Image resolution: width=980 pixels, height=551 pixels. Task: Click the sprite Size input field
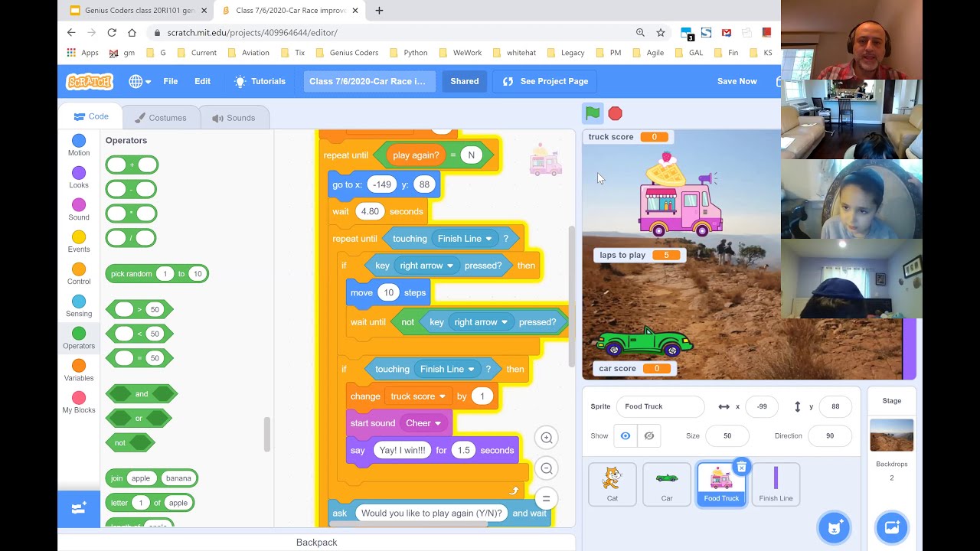pyautogui.click(x=727, y=435)
